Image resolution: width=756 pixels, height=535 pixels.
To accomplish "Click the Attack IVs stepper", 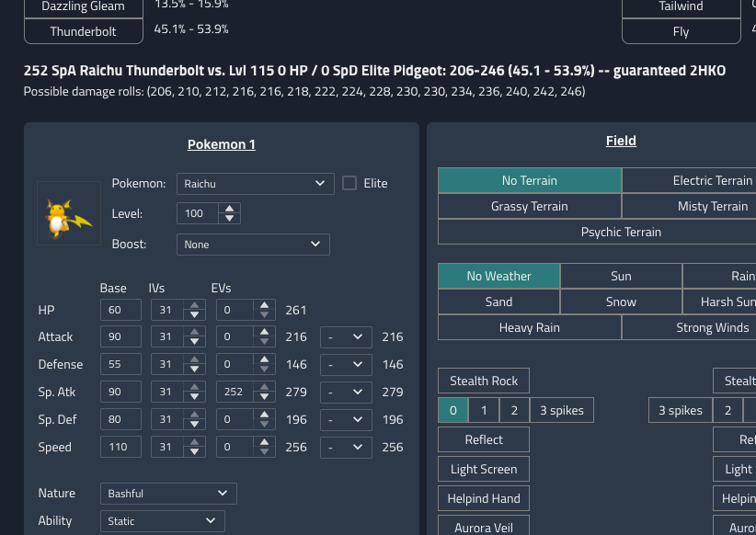I will point(194,337).
